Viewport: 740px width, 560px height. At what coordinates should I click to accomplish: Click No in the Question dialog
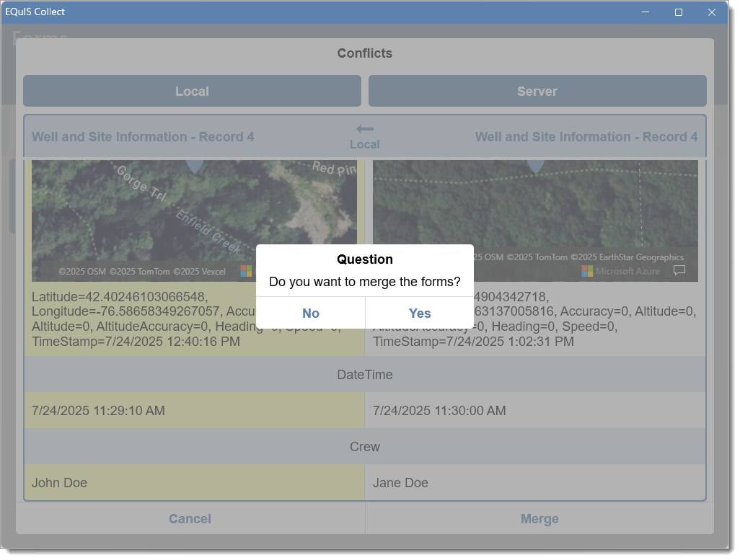tap(311, 313)
